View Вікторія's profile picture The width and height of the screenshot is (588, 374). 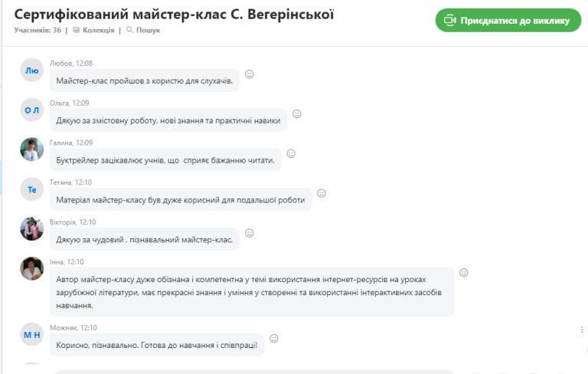coord(32,228)
